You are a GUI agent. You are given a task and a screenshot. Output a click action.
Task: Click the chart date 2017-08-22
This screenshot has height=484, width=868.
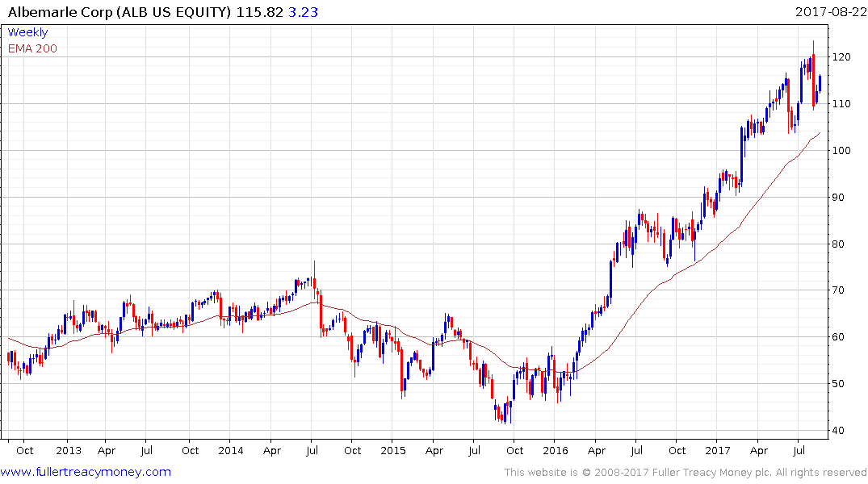[x=830, y=12]
